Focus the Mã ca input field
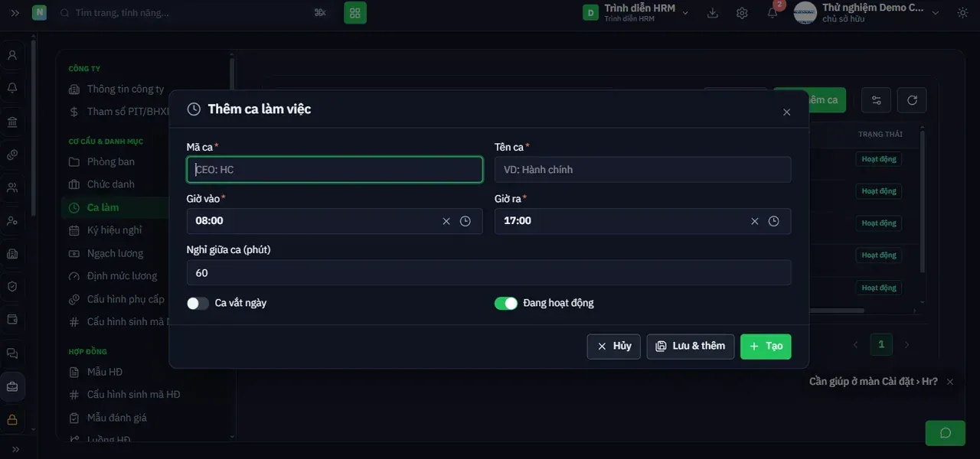 335,170
